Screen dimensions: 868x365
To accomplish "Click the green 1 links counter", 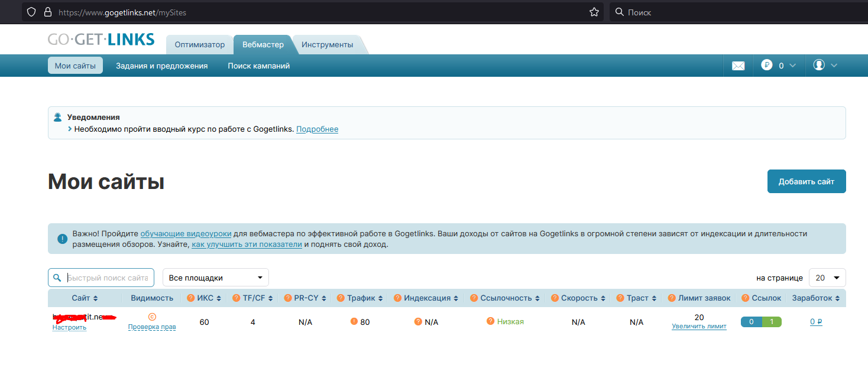I will 772,322.
